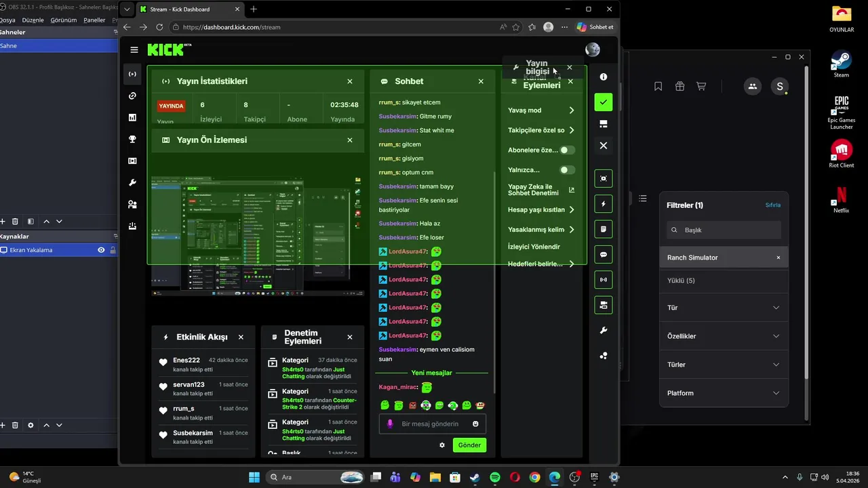Open the OBS Düzenle menu

pyautogui.click(x=33, y=20)
